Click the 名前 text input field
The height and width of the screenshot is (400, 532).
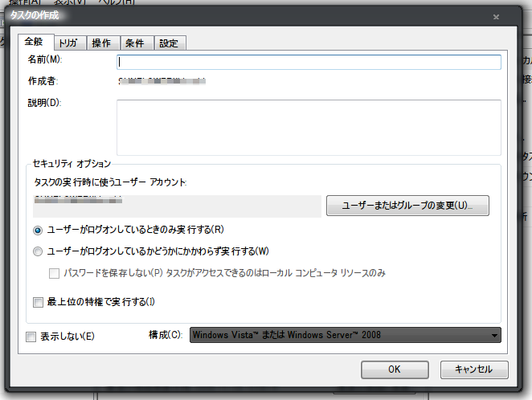[309, 62]
